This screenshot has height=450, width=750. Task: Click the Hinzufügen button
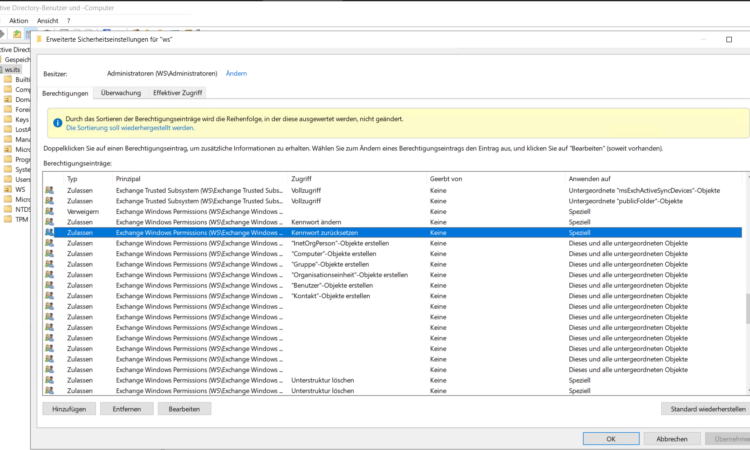(69, 409)
